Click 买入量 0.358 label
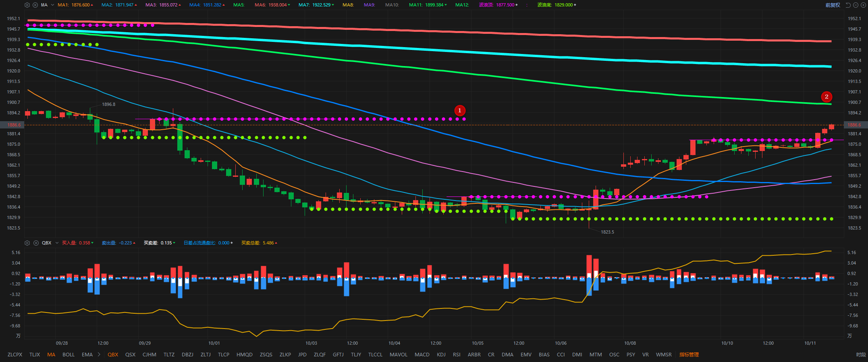The height and width of the screenshot is (362, 868). [x=78, y=243]
